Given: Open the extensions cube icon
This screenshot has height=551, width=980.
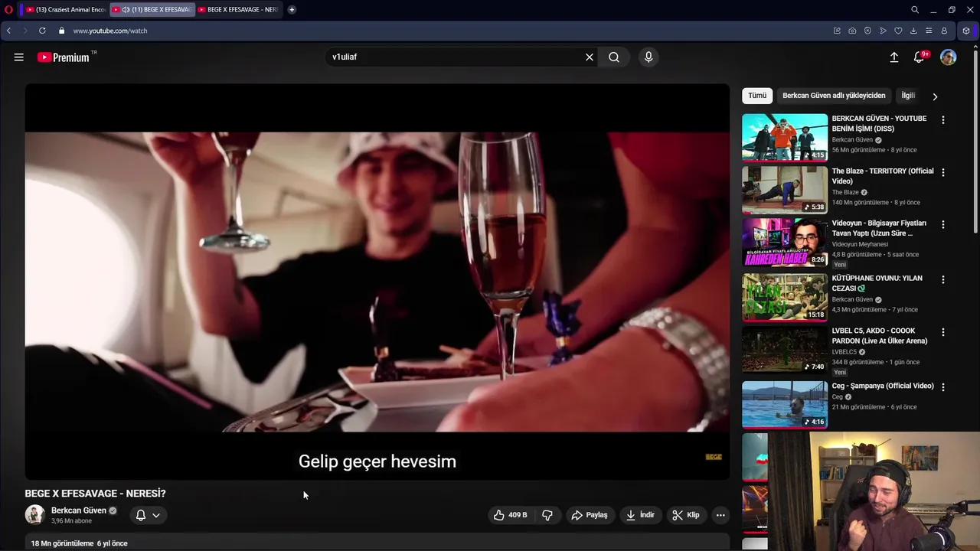Looking at the screenshot, I should (966, 31).
